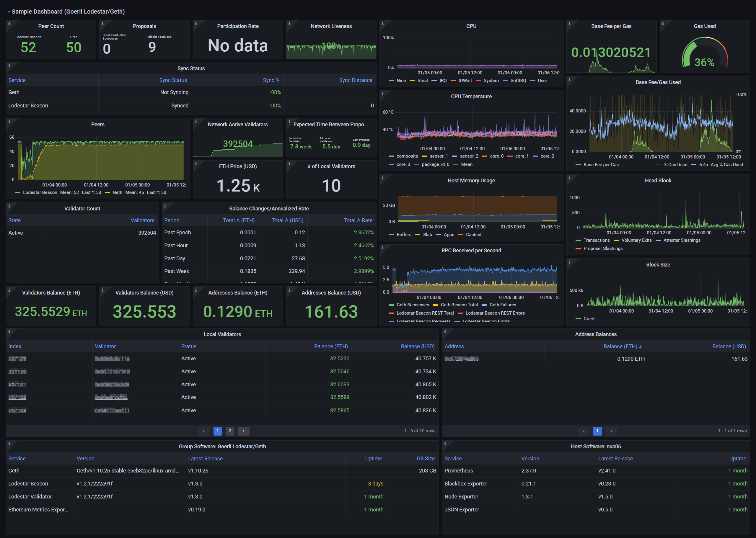Open info icon on Gas Used panel

point(663,24)
